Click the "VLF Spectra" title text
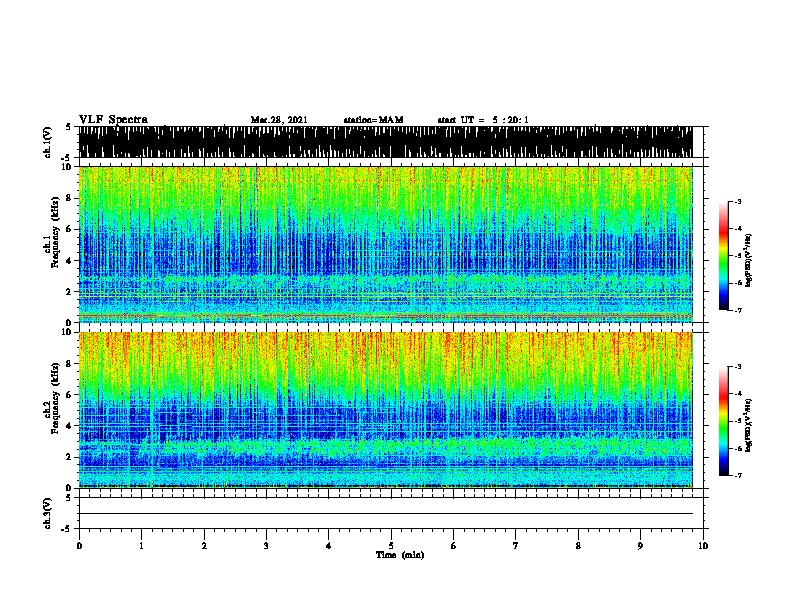This screenshot has width=792, height=612. pyautogui.click(x=114, y=120)
